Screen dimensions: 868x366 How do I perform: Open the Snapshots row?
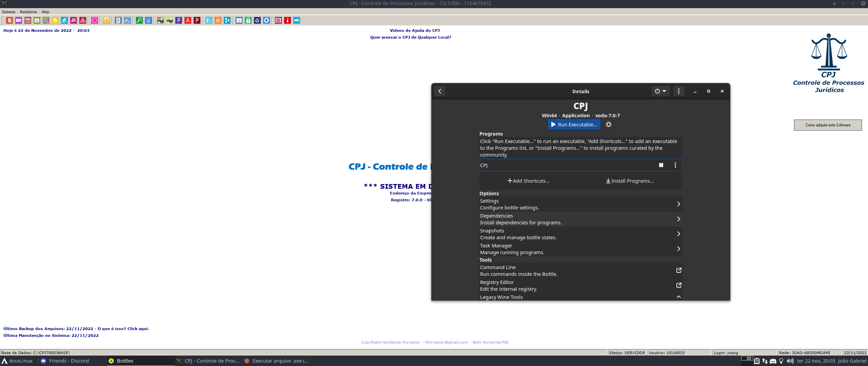coord(580,234)
